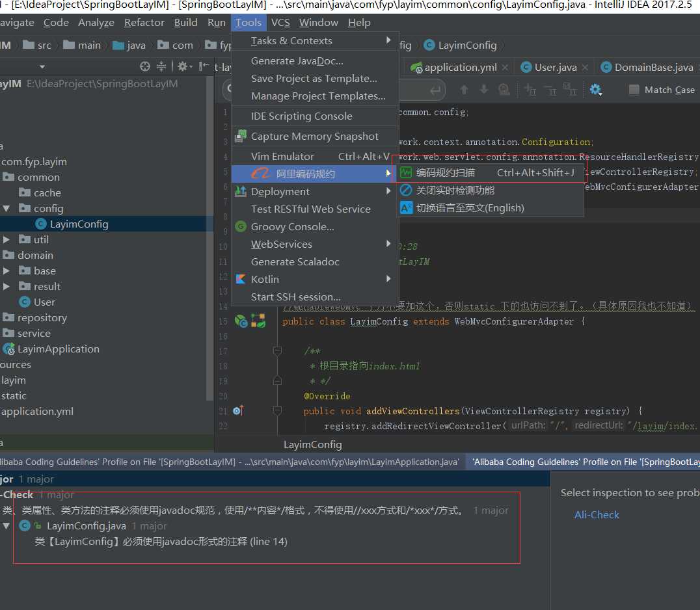
Task: Click LayimConfig breadcrumb in navigation bar
Action: coord(460,45)
